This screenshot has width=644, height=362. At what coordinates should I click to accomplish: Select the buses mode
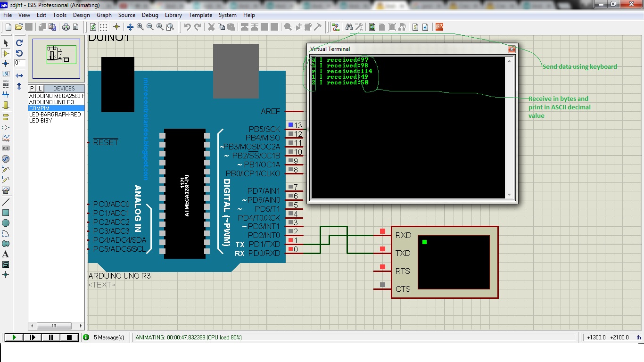pyautogui.click(x=6, y=95)
